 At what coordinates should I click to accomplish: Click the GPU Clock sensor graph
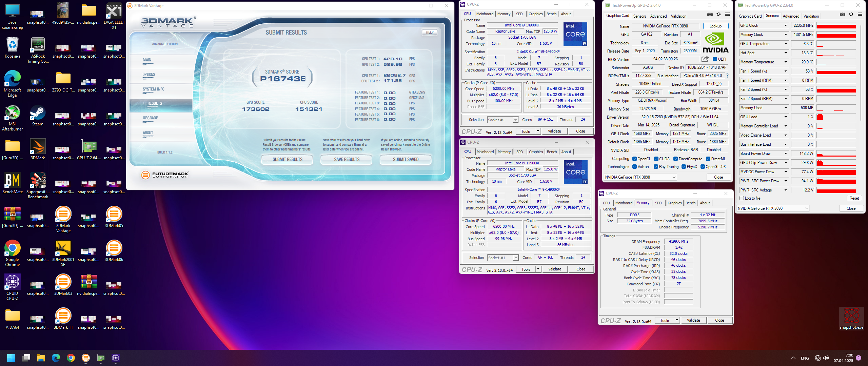click(836, 25)
